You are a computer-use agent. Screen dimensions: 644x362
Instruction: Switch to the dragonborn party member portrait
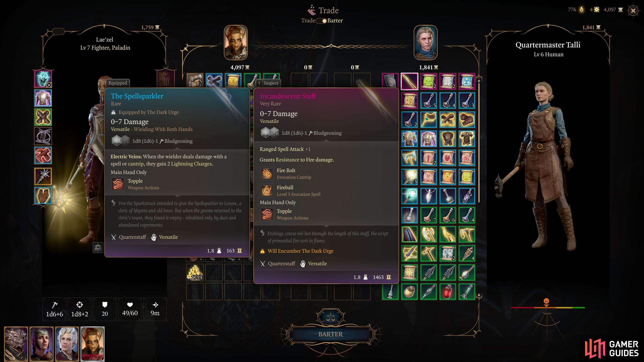click(16, 344)
